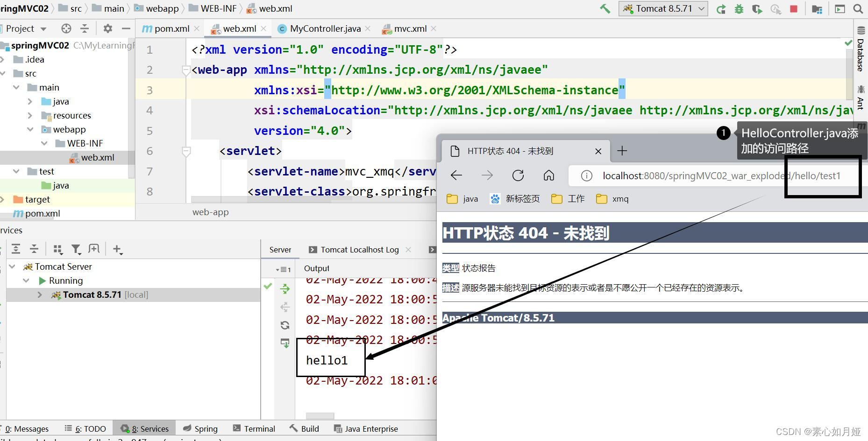Collapse the WEB-INF folder

(x=44, y=143)
